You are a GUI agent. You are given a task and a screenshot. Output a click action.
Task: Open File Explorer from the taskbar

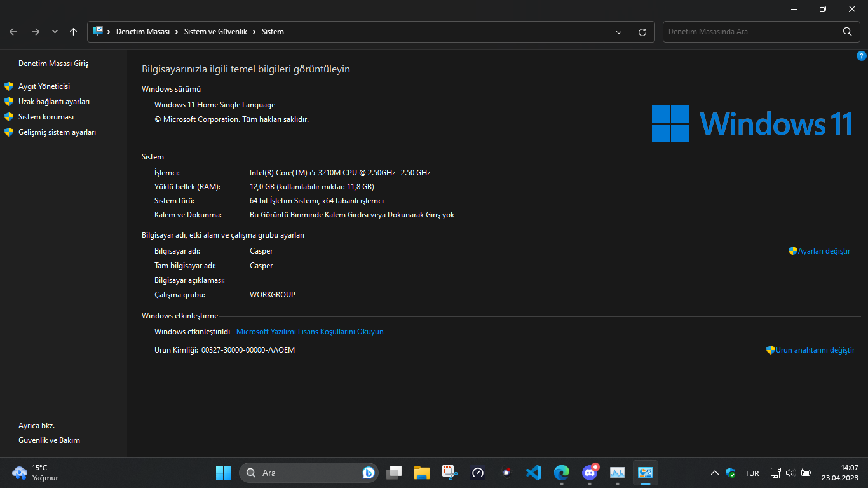(x=422, y=473)
